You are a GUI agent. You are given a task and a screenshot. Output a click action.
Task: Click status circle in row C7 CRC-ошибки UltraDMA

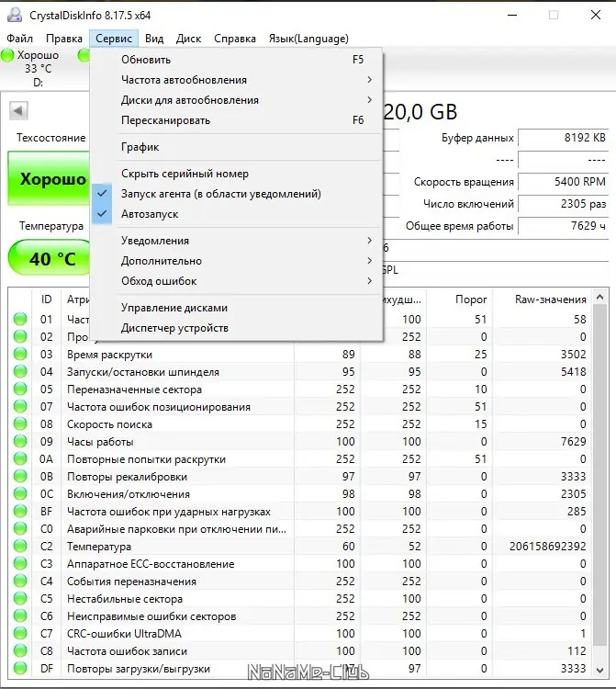click(20, 634)
